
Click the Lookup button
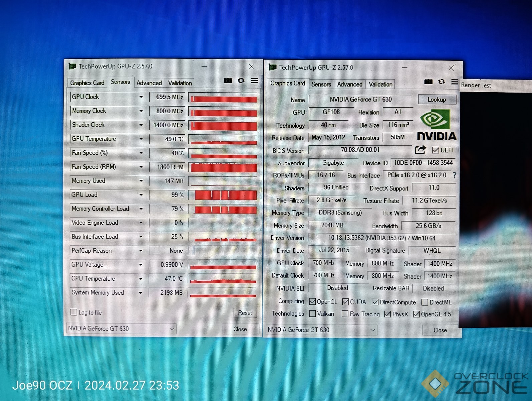point(437,100)
